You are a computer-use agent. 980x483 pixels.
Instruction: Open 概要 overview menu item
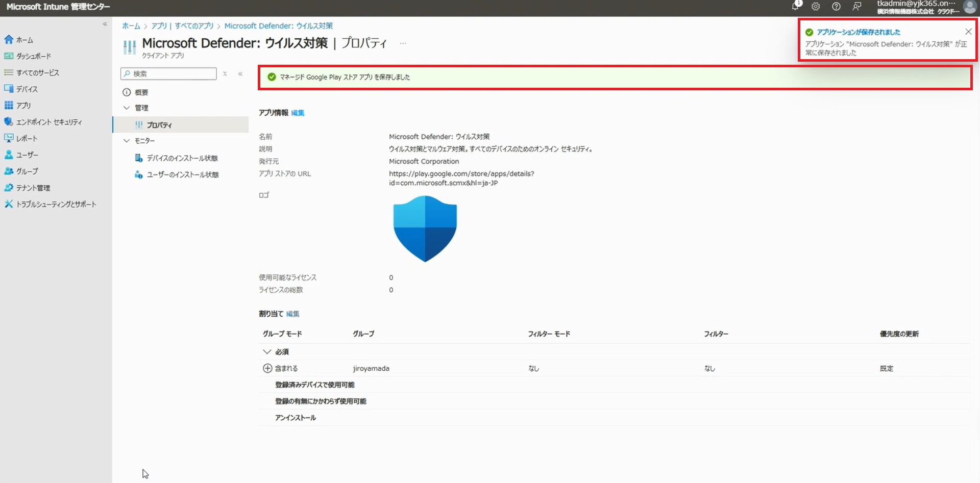pos(141,92)
